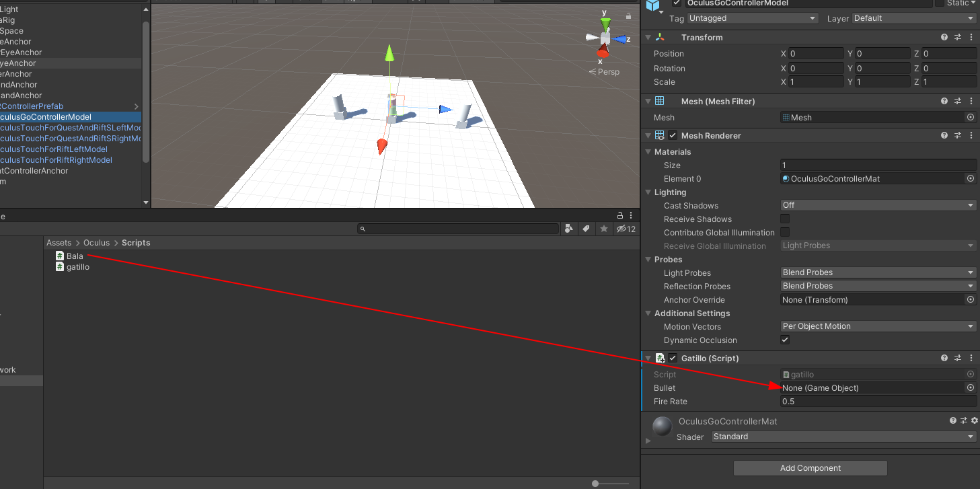The width and height of the screenshot is (980, 489).
Task: Collapse the Transform component section
Action: tap(648, 38)
